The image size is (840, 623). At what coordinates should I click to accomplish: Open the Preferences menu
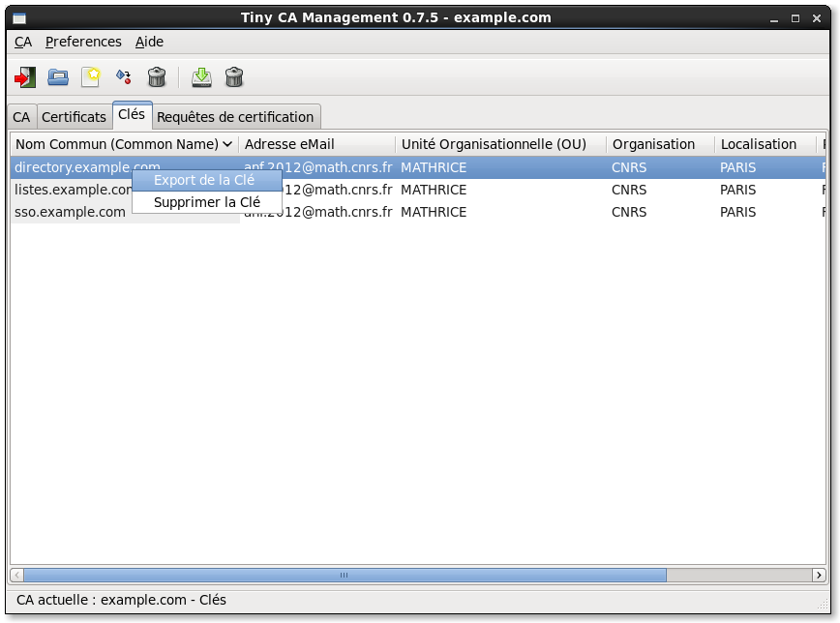[x=83, y=42]
